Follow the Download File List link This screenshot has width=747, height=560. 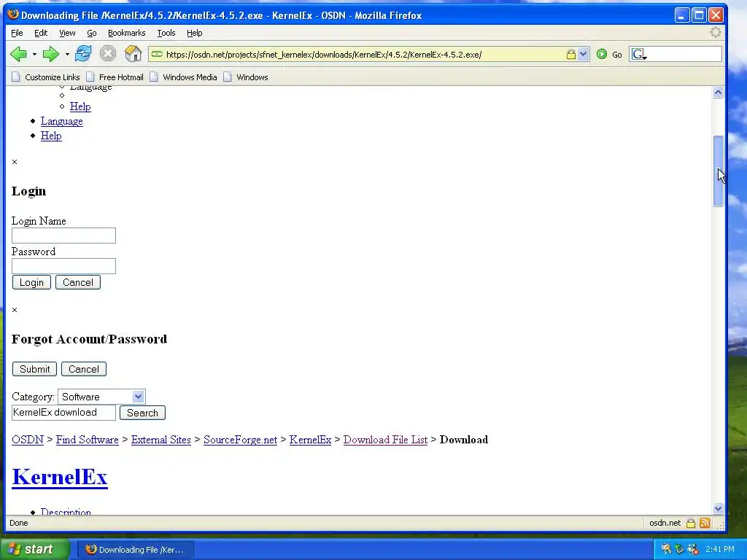click(385, 440)
